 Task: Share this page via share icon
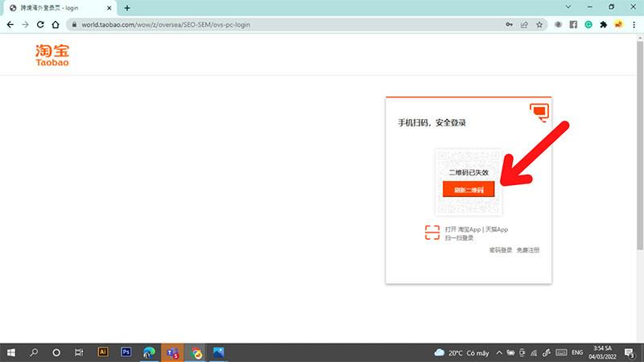[524, 25]
